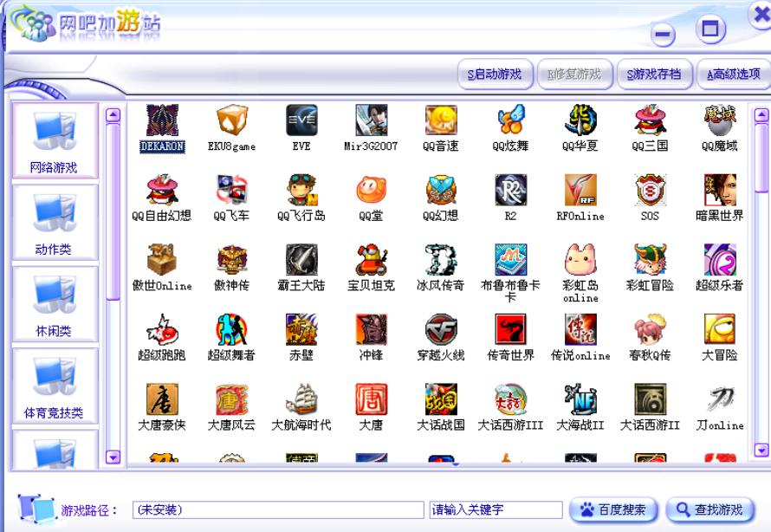This screenshot has height=532, width=771.
Task: Open the 体育竞技类 category
Action: tap(55, 386)
